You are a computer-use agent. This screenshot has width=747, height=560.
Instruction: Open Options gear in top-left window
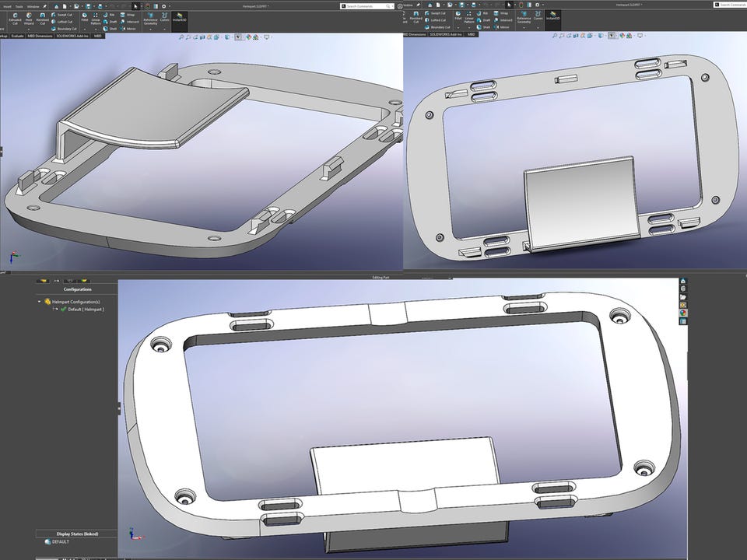click(x=164, y=6)
